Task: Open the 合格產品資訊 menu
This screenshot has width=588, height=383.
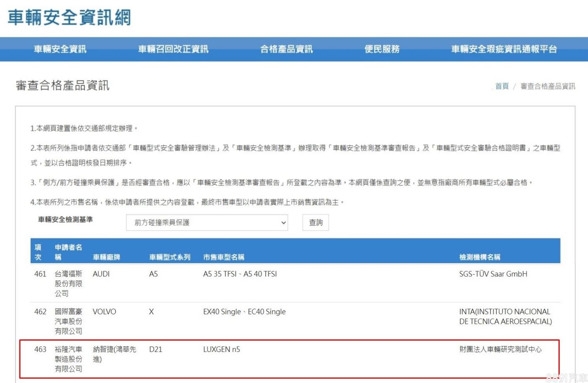Action: [286, 49]
